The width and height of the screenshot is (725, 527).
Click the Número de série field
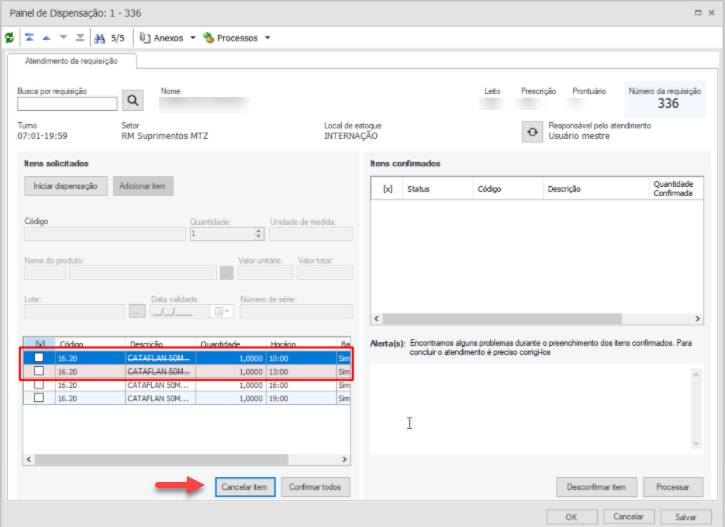(x=296, y=312)
